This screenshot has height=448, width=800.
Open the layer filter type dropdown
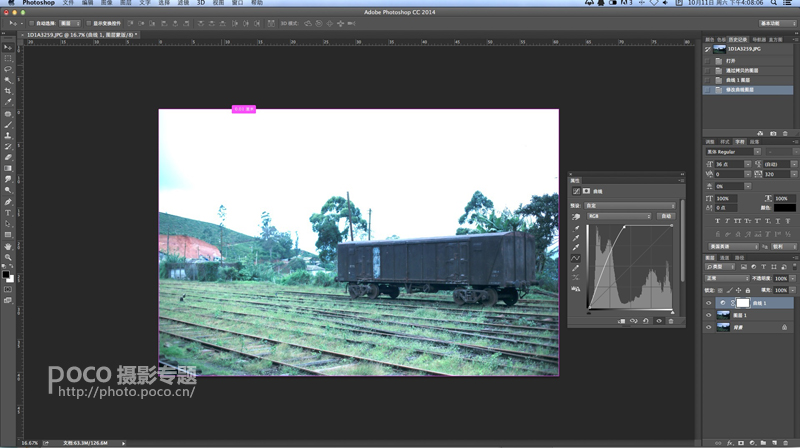(x=720, y=266)
